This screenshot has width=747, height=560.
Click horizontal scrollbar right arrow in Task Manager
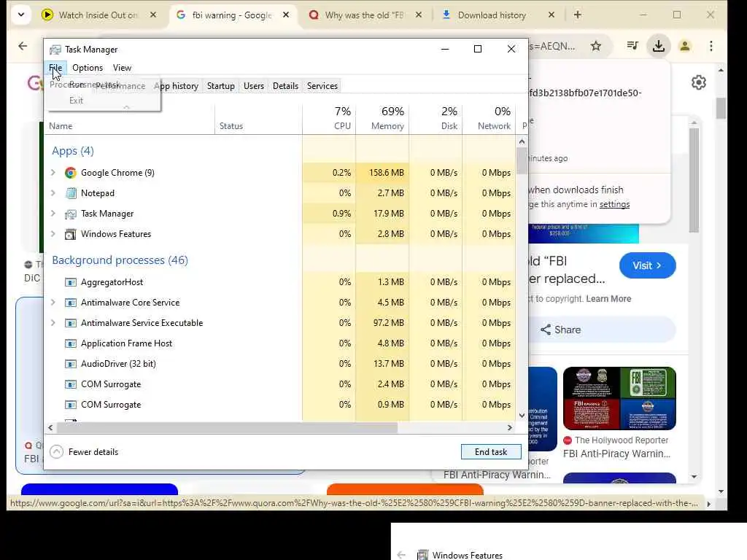tap(510, 427)
